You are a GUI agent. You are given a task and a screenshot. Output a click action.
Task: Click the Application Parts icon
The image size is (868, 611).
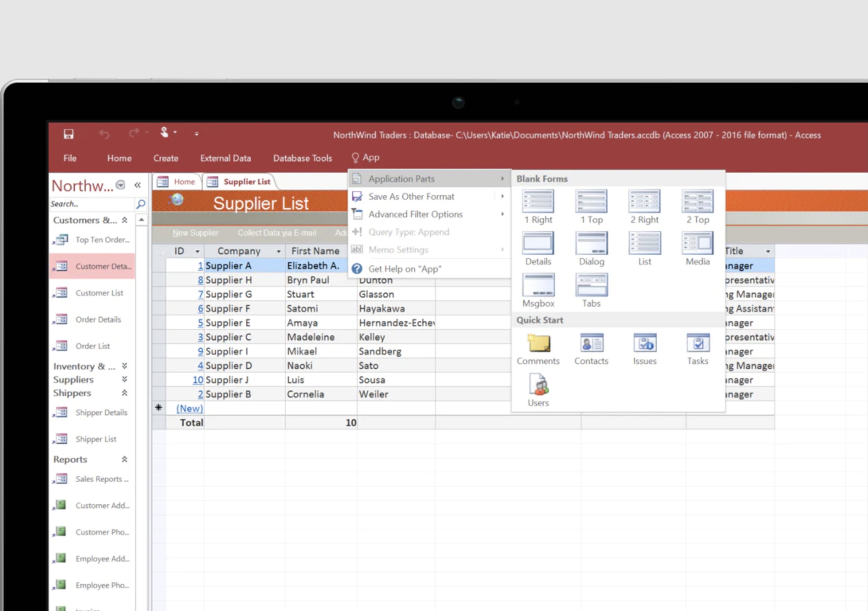point(356,178)
